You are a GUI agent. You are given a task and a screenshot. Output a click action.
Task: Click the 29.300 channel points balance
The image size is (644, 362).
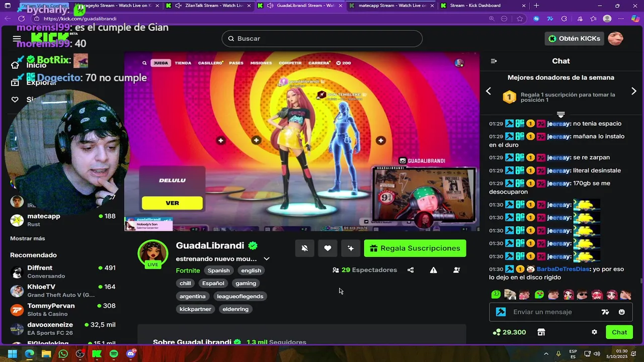coord(509,332)
